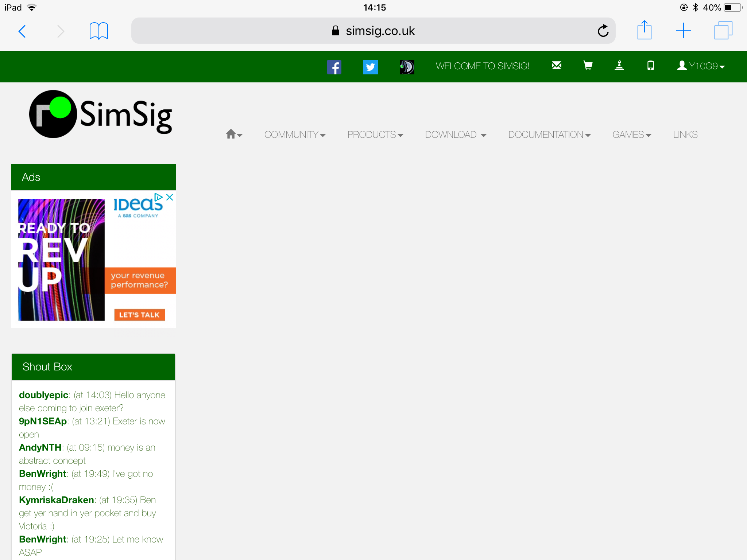Show all open Safari tabs

click(723, 30)
